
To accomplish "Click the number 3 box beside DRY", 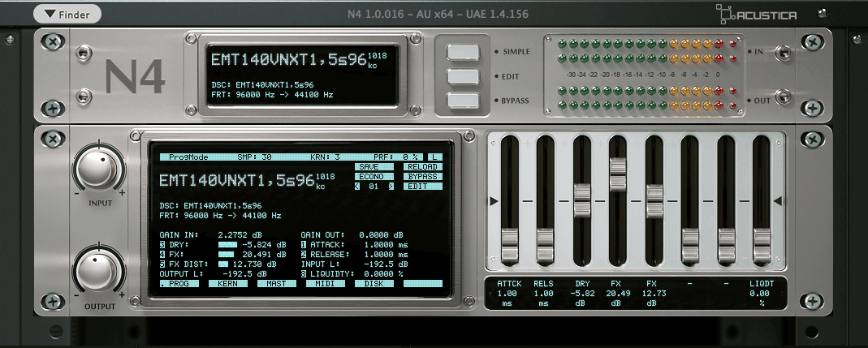I will 162,244.
